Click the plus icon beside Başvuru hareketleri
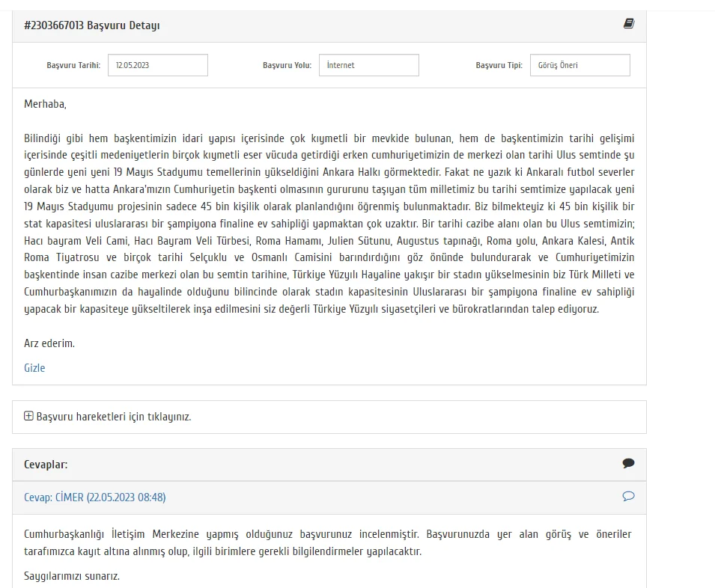This screenshot has height=588, width=715. coord(28,416)
